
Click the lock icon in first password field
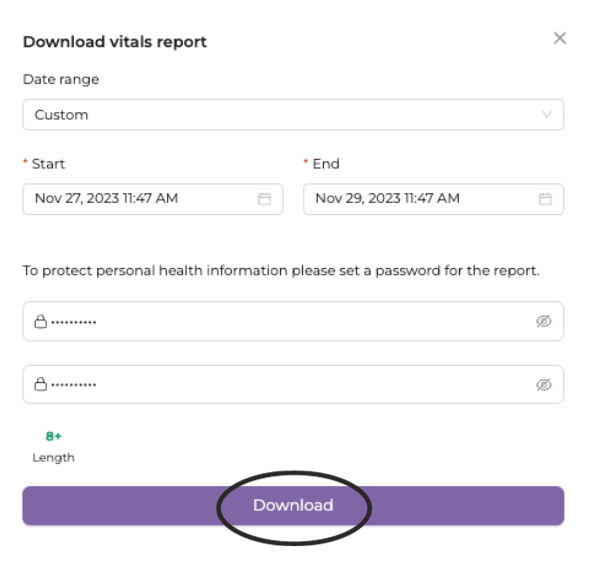click(40, 321)
